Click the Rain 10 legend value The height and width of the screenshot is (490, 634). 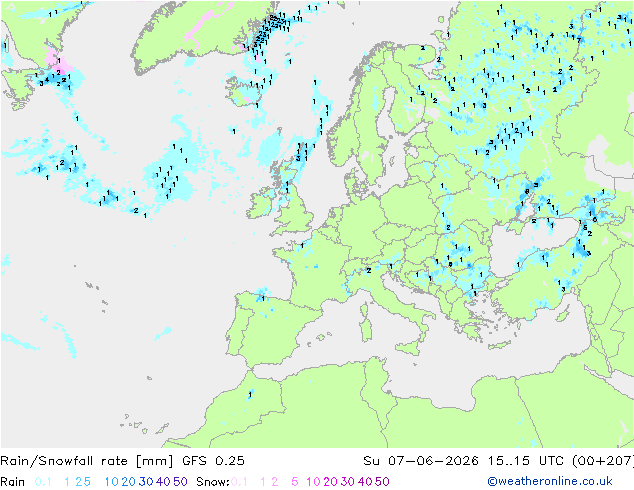point(112,482)
